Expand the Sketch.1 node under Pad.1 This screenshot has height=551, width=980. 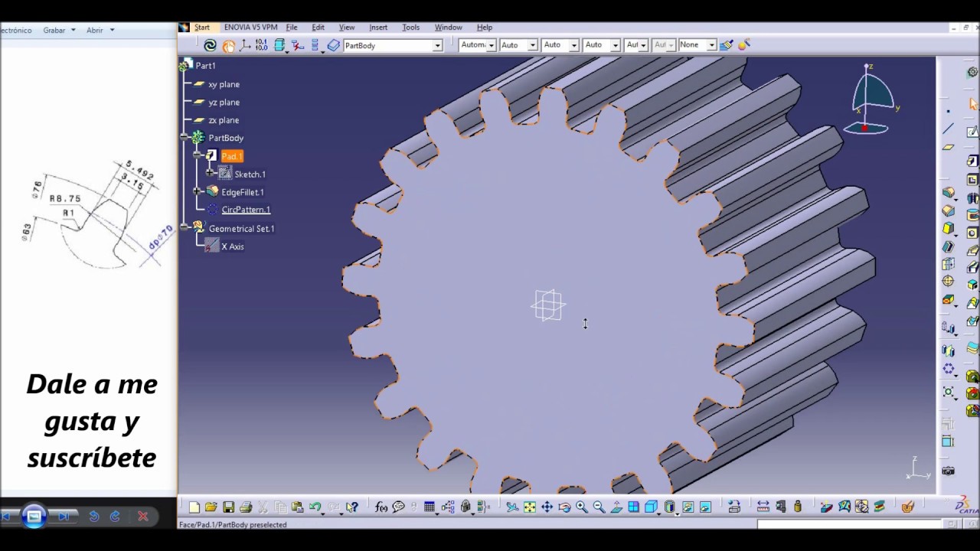tap(210, 173)
